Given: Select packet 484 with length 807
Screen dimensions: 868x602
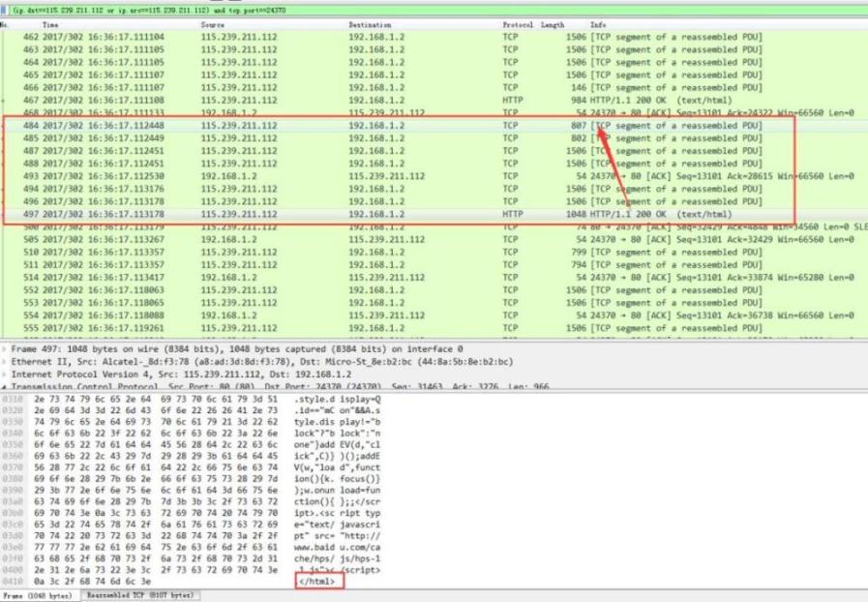Looking at the screenshot, I should click(387, 126).
